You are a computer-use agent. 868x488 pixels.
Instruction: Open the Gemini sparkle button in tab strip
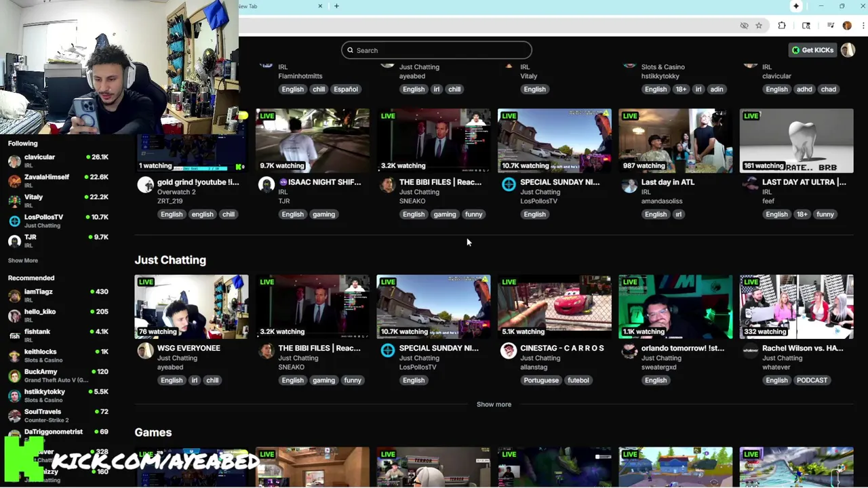coord(796,6)
